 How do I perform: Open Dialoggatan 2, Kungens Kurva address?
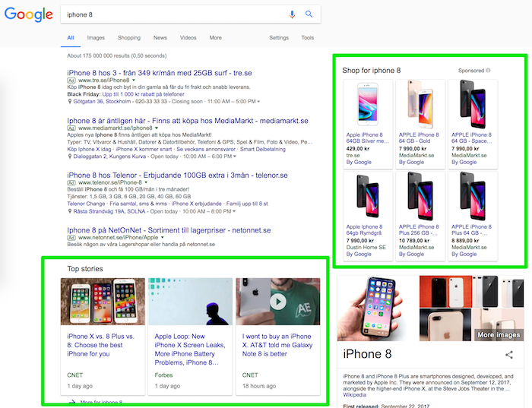click(109, 157)
